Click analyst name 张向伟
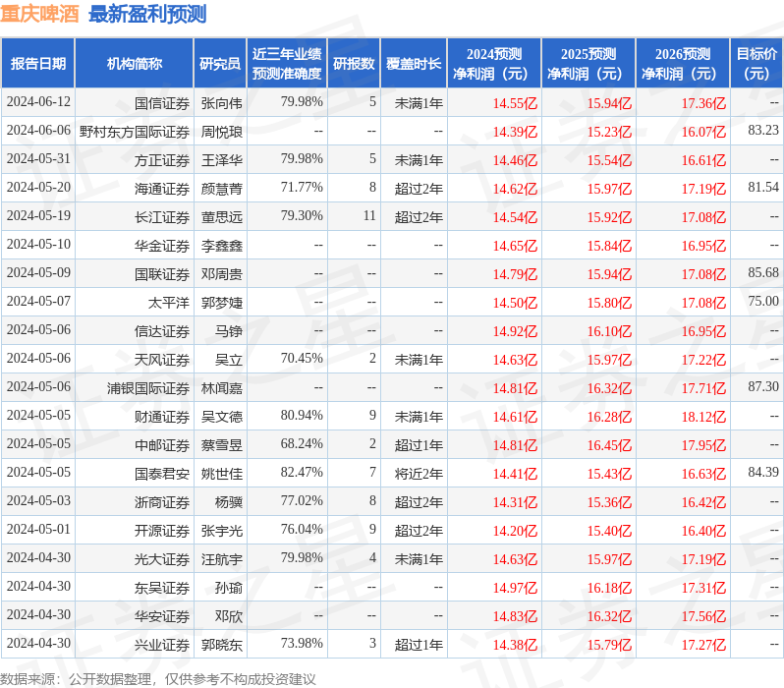Image resolution: width=784 pixels, height=688 pixels. 221,103
